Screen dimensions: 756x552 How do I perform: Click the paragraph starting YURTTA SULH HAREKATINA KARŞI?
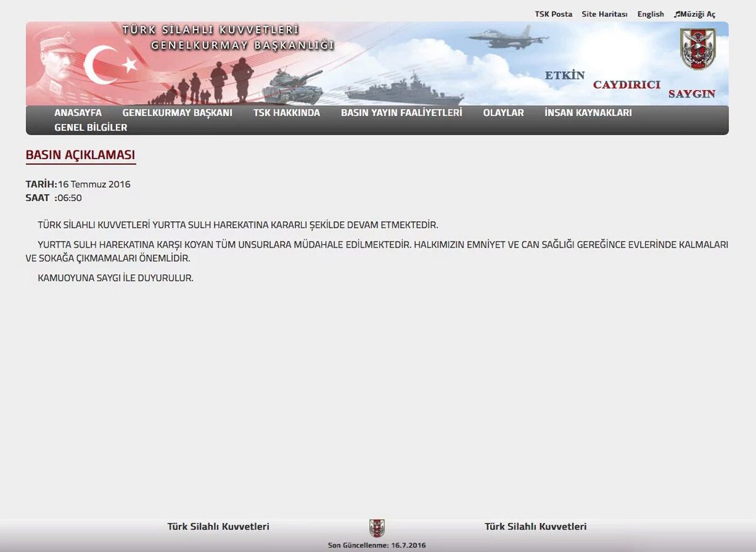click(377, 251)
